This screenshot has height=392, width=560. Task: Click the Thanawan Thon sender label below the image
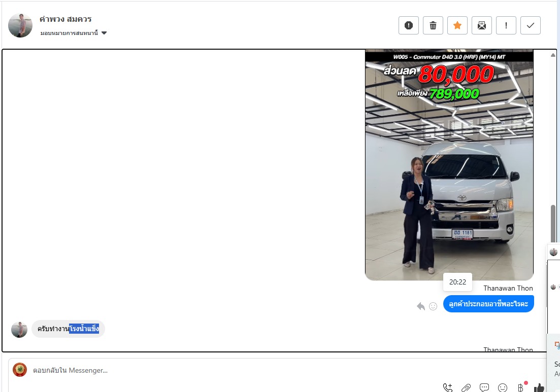tap(508, 288)
